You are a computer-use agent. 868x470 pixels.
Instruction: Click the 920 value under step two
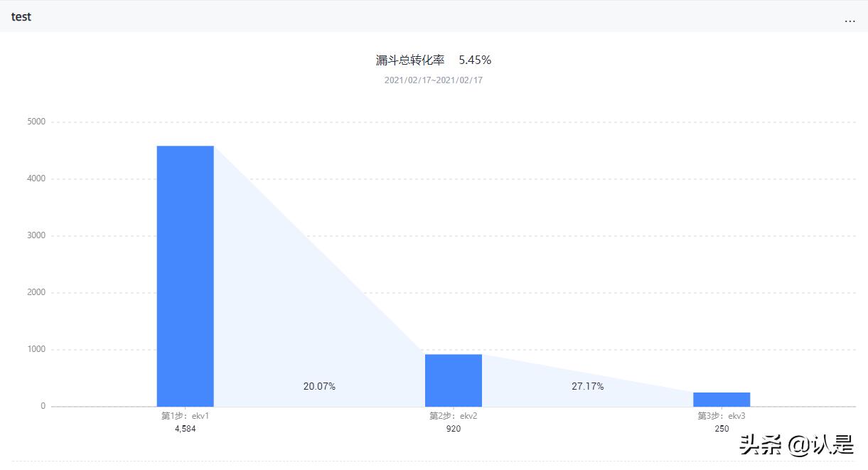(x=453, y=428)
